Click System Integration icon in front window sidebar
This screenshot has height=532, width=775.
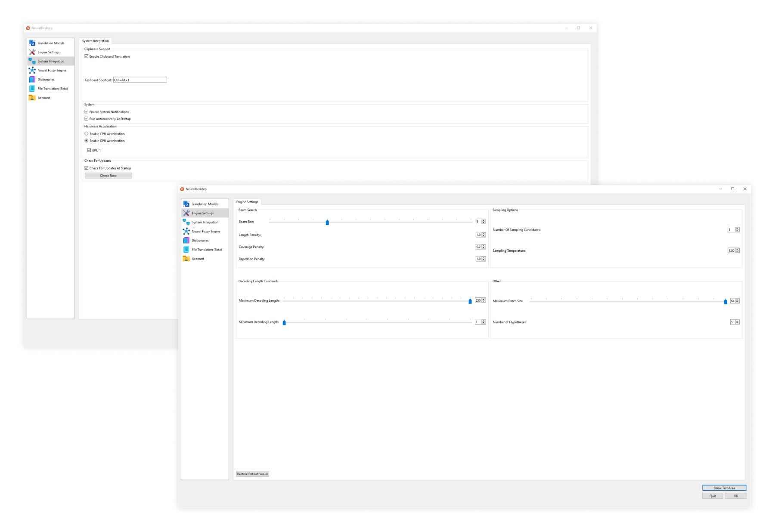click(186, 222)
